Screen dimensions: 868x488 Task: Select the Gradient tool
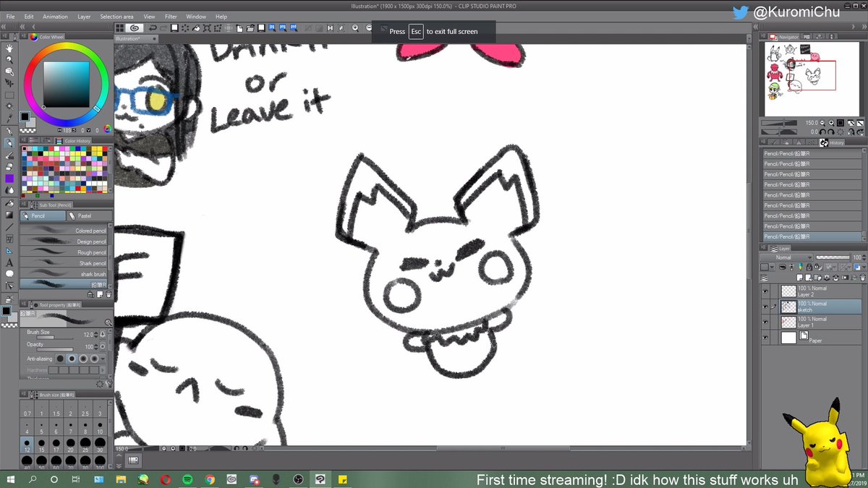coord(9,215)
